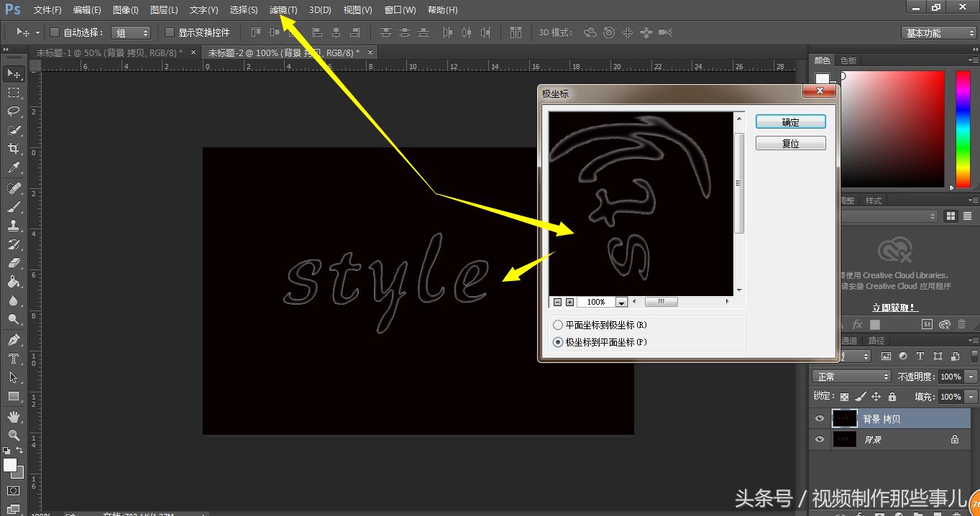Open the blend mode dropdown showing 正常

[x=851, y=376]
